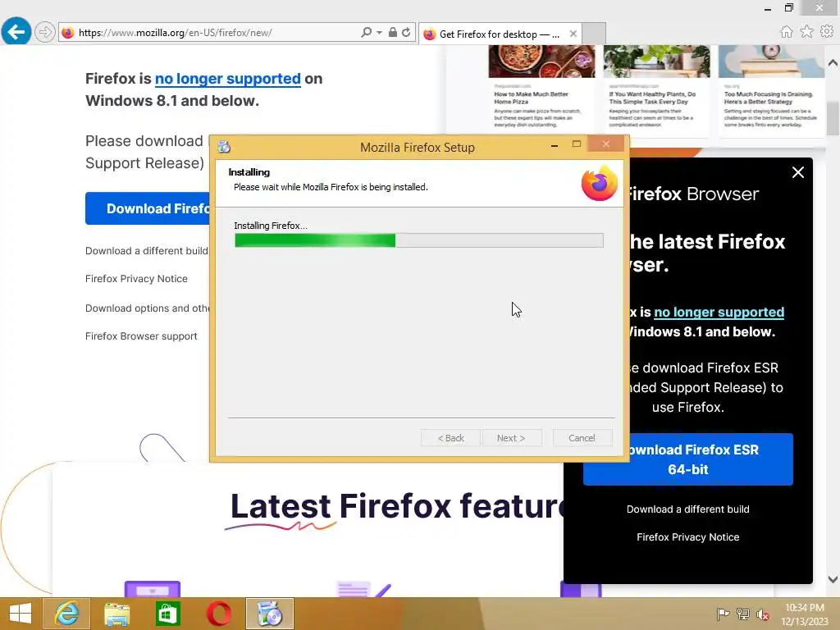This screenshot has height=630, width=840.
Task: Click the Cancel button in Firefox Setup
Action: 582,438
